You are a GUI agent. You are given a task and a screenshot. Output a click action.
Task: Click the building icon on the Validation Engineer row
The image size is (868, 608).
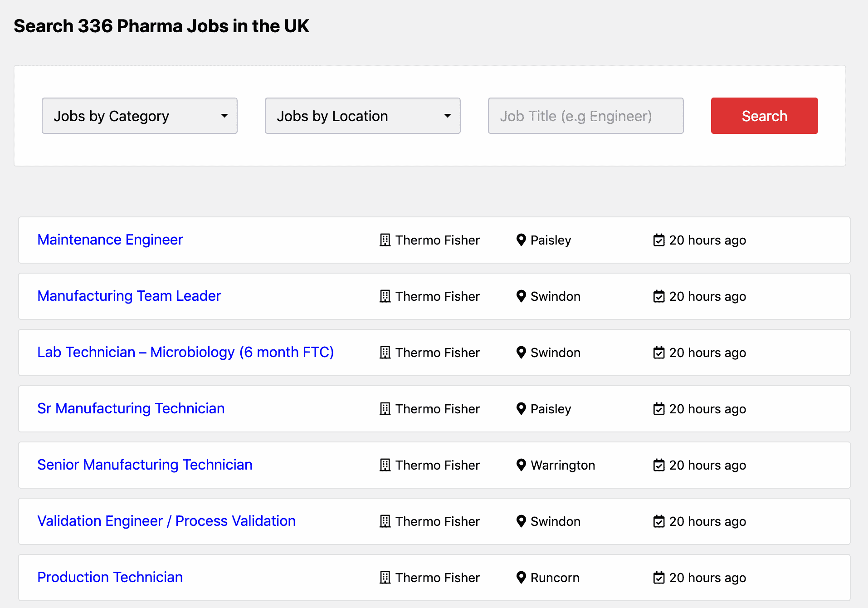(x=385, y=521)
